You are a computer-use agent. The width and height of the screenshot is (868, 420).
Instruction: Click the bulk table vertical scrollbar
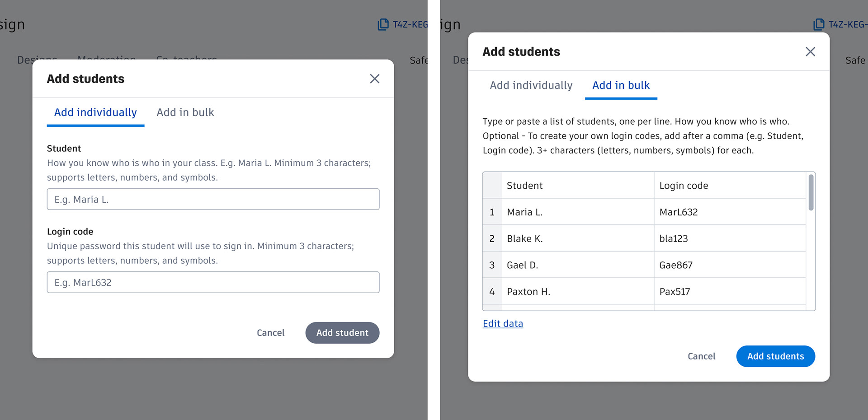click(x=811, y=193)
